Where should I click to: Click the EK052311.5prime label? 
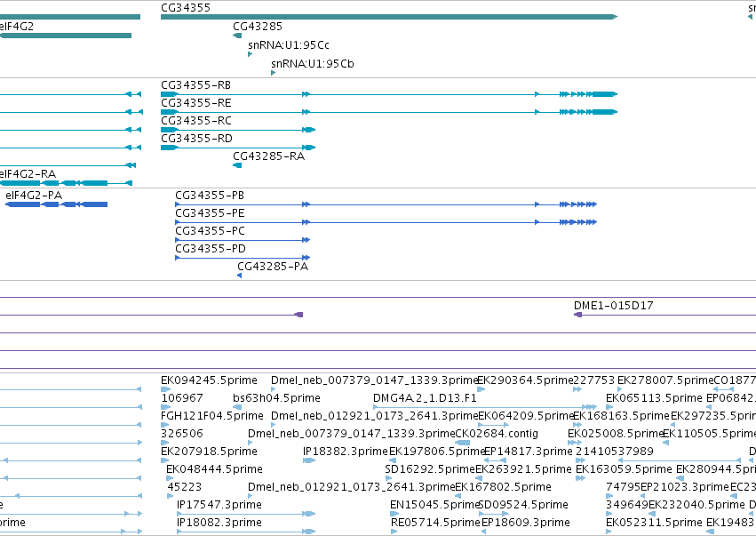654,523
